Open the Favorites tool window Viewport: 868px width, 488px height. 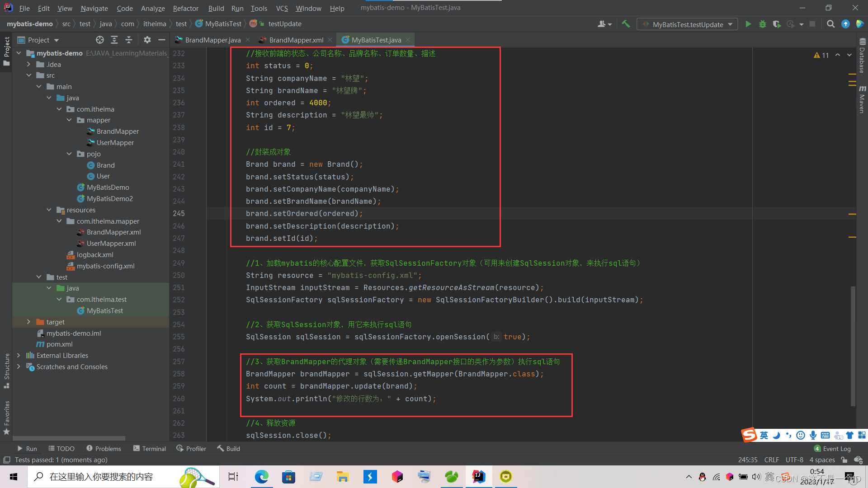click(x=6, y=418)
